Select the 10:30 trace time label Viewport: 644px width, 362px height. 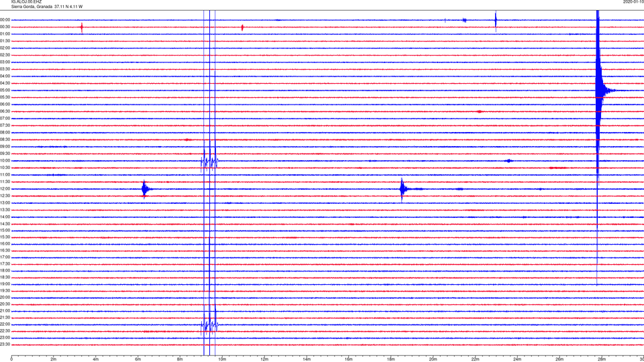(5, 168)
